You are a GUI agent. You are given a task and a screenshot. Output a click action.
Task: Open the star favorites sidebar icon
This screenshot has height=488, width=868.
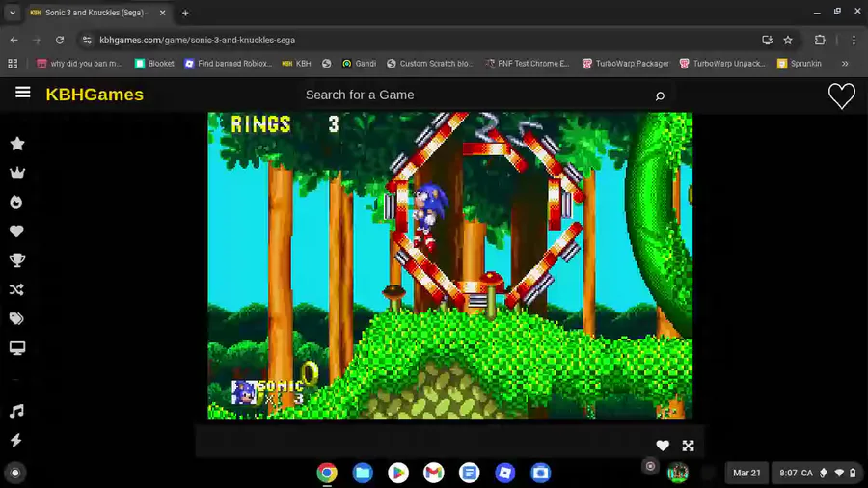(17, 144)
